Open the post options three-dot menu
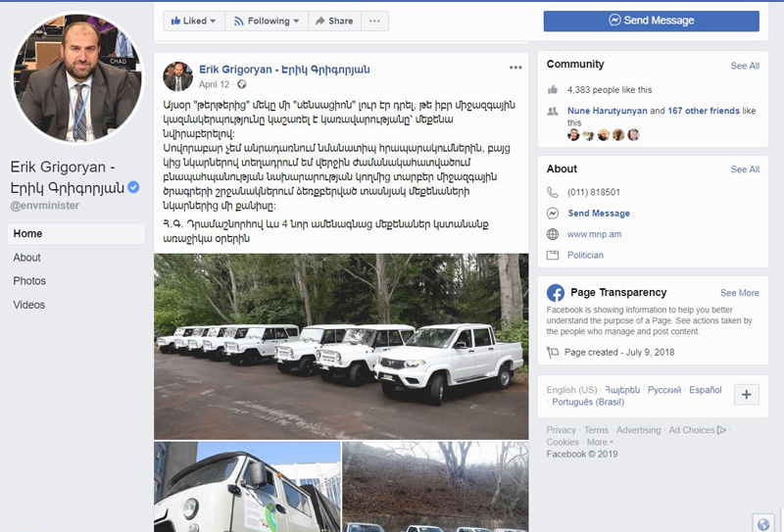Viewport: 784px width, 532px height. [515, 68]
